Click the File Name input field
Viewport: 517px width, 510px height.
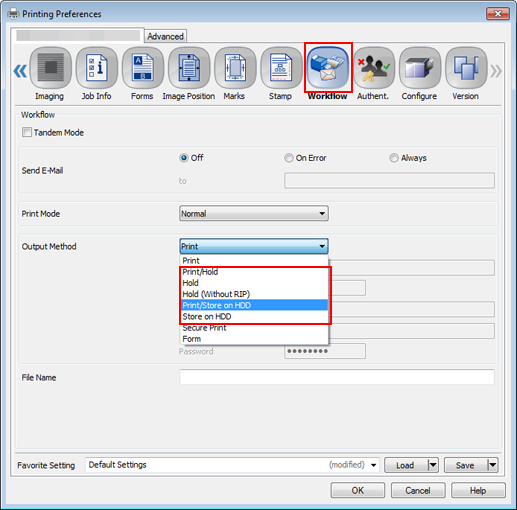tap(337, 377)
